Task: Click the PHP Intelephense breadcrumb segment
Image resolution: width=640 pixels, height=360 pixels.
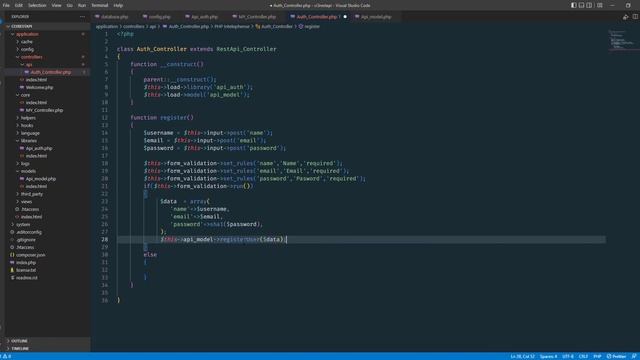Action: 232,27
